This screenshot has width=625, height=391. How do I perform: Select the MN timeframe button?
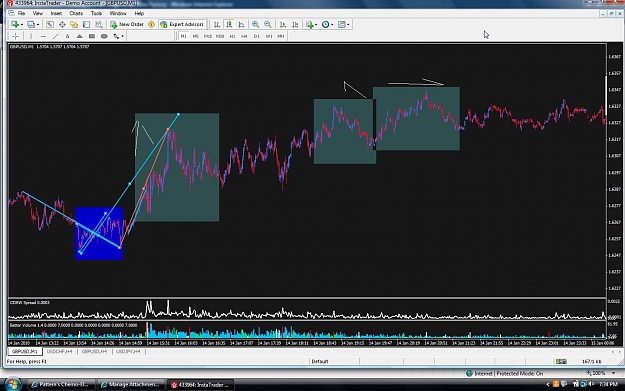(x=281, y=36)
